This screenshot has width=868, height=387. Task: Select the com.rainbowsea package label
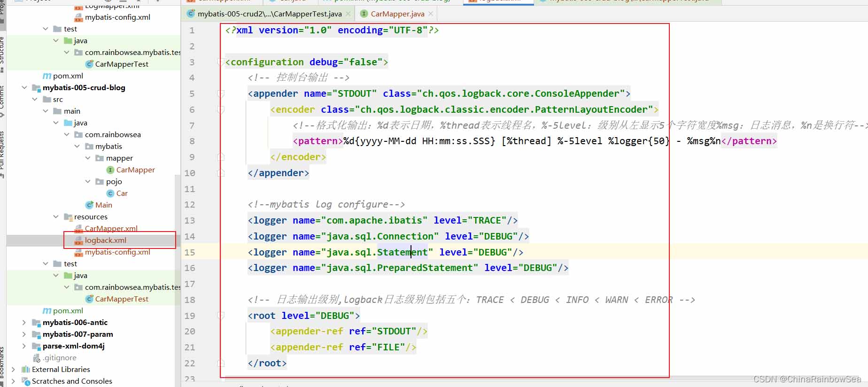point(113,135)
